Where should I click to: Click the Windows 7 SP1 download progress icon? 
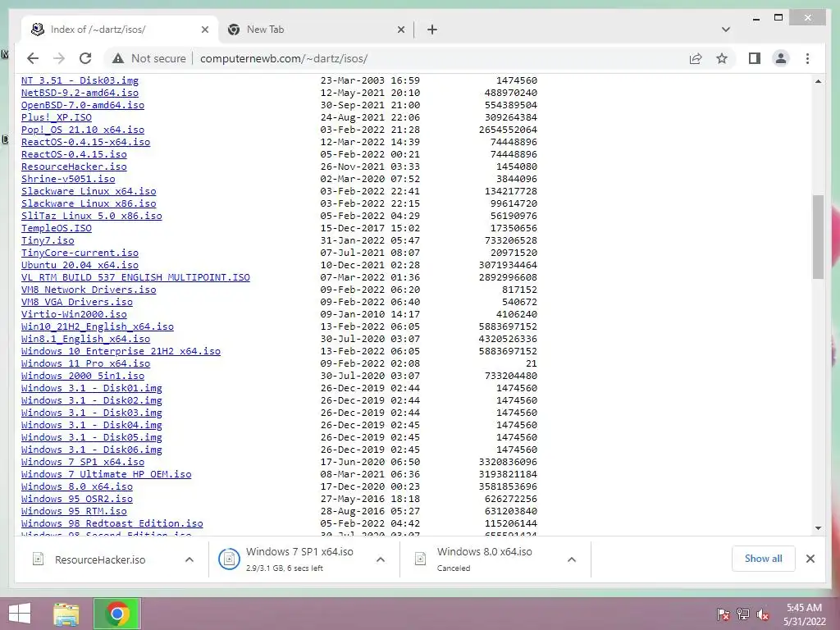coord(229,559)
